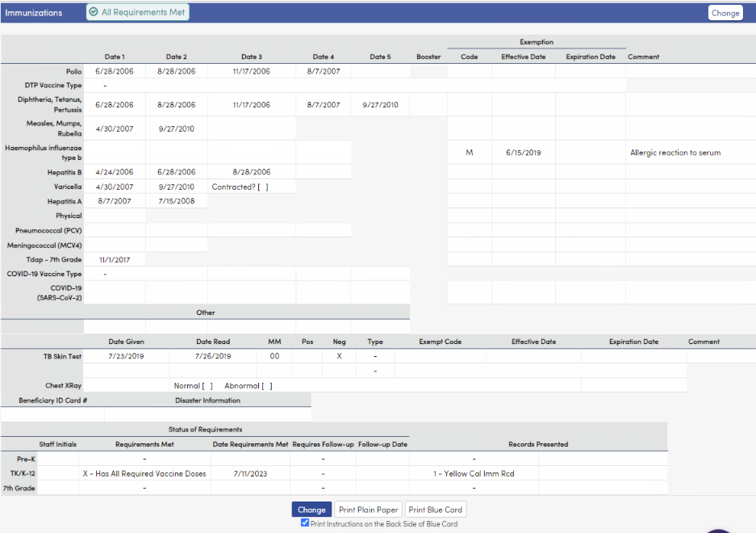
Task: Toggle Chest XRay Normal checkbox brackets
Action: click(207, 386)
